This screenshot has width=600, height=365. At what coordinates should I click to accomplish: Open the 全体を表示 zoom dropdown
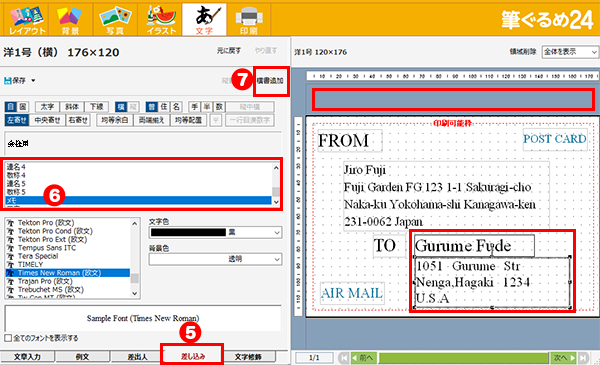point(570,52)
